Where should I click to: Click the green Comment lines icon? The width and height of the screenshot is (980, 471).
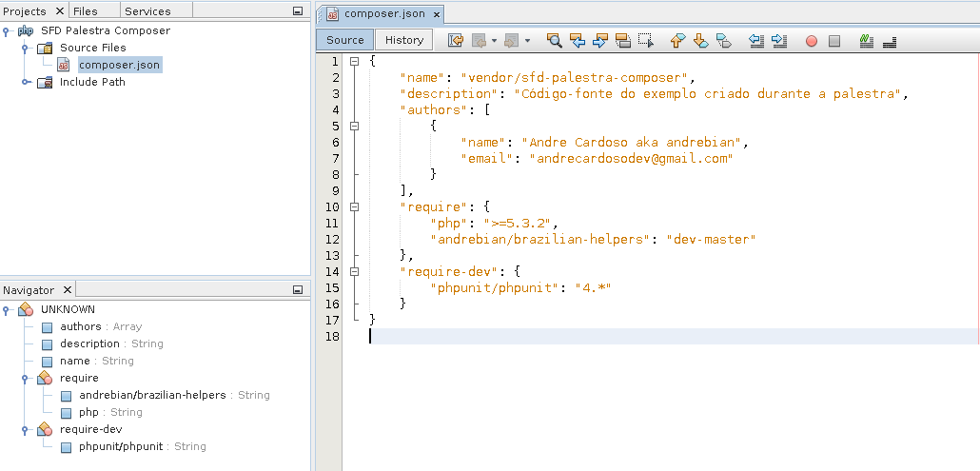coord(866,41)
